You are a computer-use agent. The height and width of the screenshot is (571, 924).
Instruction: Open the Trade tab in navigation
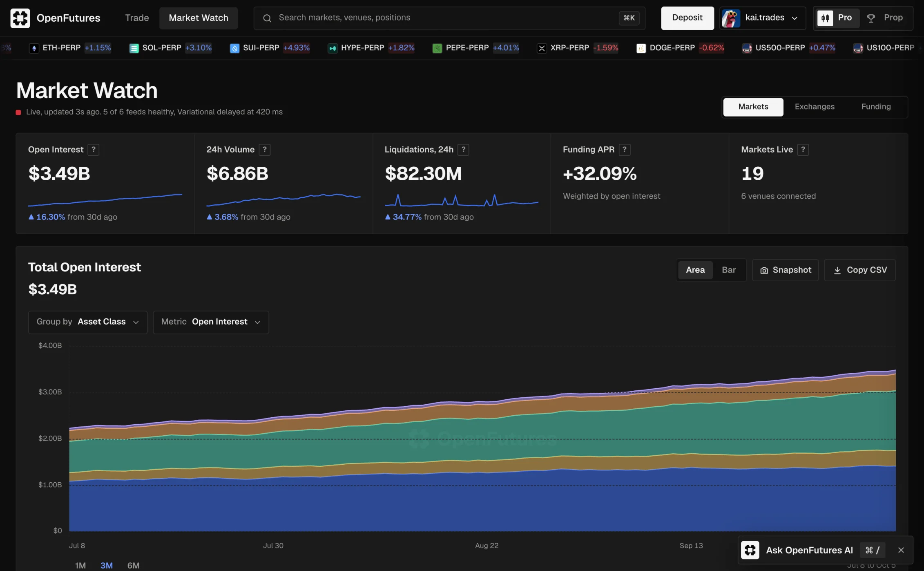137,18
